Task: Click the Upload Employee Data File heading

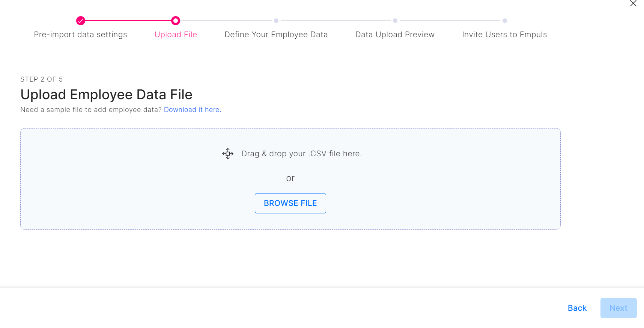Action: 106,95
